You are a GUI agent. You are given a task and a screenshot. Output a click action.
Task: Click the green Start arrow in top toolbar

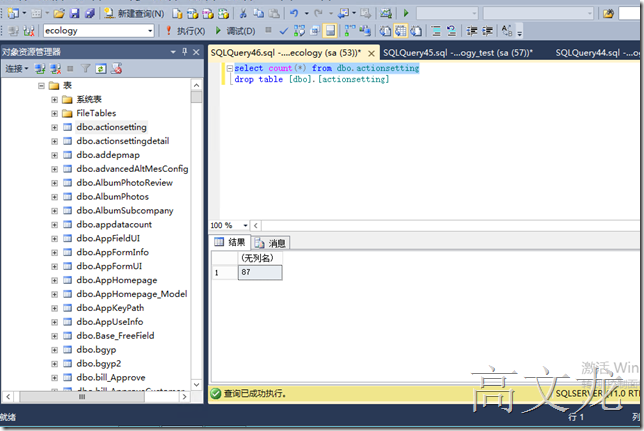click(406, 14)
